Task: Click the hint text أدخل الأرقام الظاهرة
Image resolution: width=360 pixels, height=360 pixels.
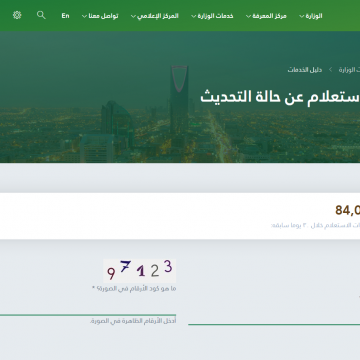Action: (x=133, y=321)
